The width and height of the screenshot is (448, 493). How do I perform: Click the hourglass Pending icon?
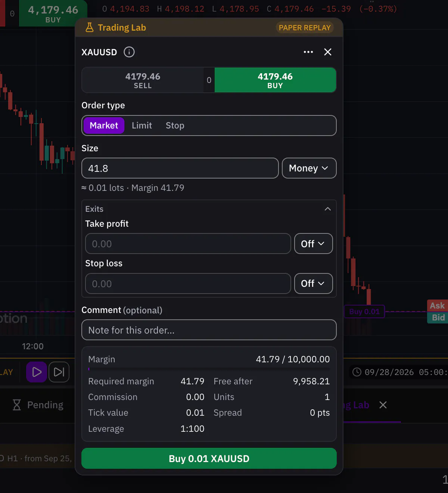coord(17,405)
